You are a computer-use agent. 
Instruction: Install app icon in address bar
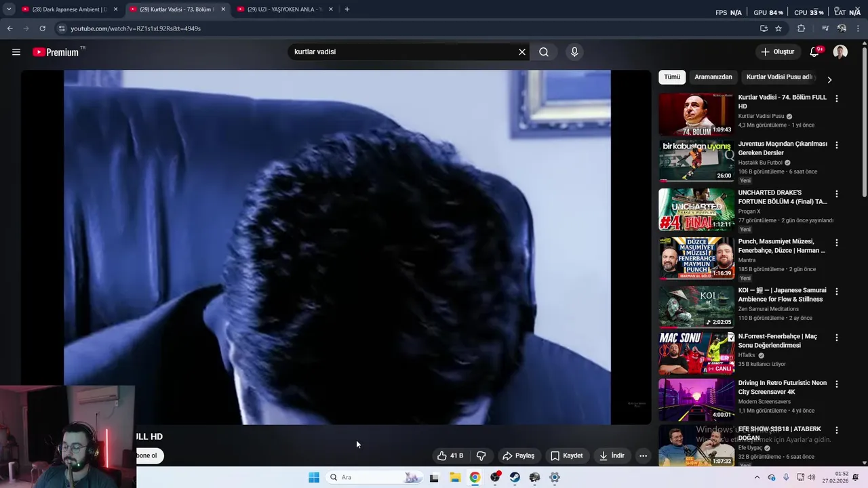pos(764,28)
